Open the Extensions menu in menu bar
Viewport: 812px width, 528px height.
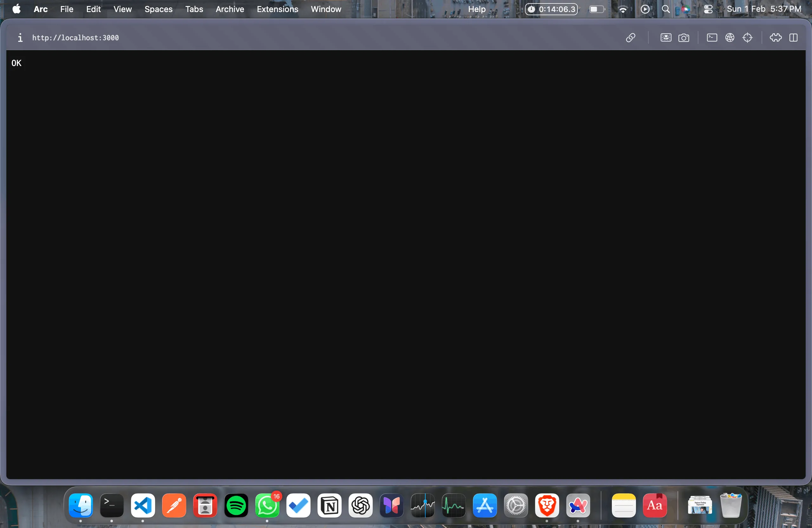pos(277,9)
